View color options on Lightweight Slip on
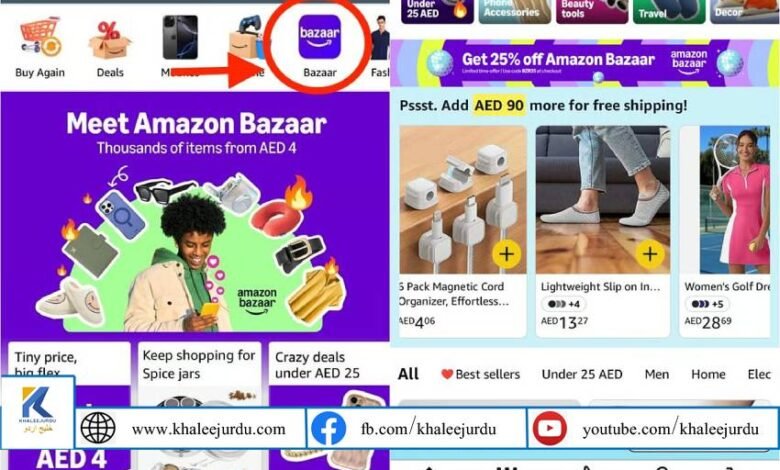The width and height of the screenshot is (780, 470). click(x=564, y=304)
